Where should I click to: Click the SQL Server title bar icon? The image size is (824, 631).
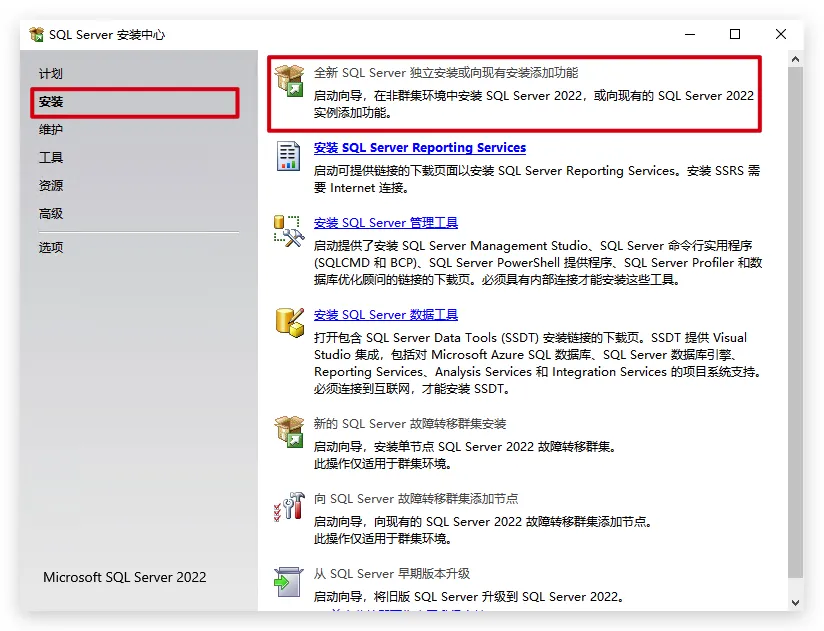(37, 35)
